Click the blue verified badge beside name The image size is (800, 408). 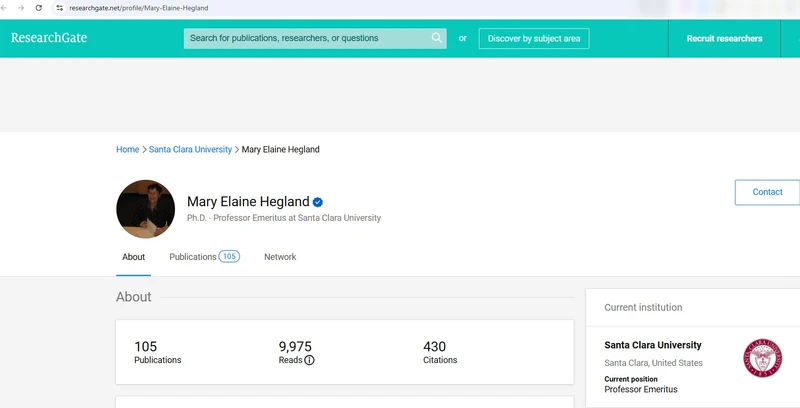click(318, 202)
